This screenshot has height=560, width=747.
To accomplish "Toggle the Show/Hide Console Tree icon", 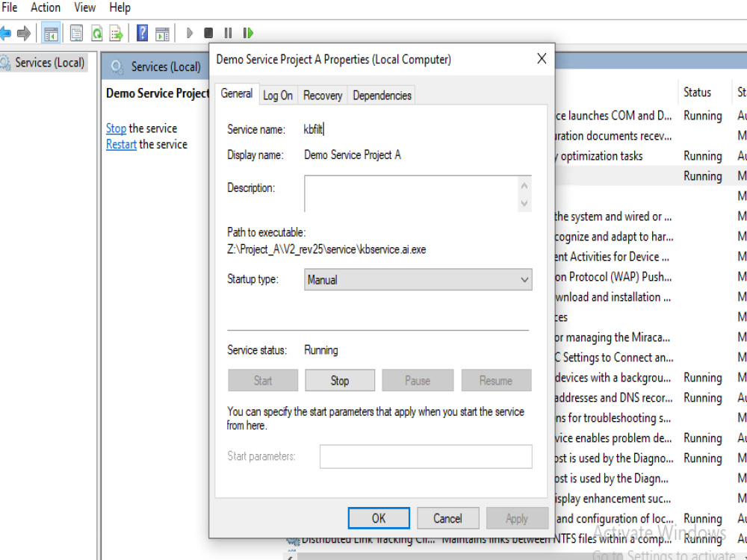I will (x=51, y=34).
